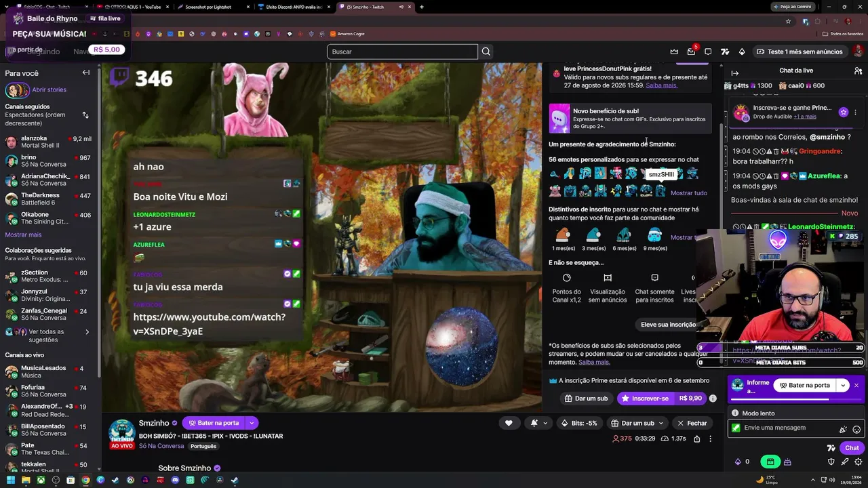Close the subscription panel with Fechar
This screenshot has height=488, width=868.
[x=692, y=423]
